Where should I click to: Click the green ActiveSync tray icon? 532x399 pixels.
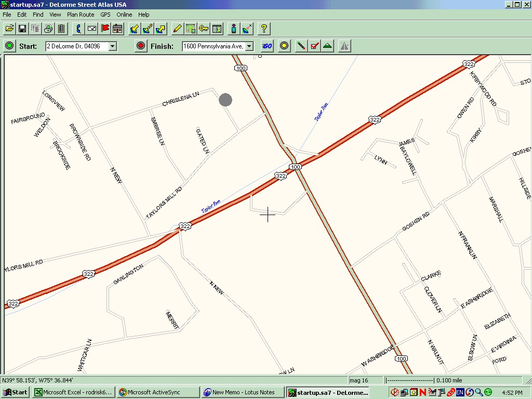(488, 393)
